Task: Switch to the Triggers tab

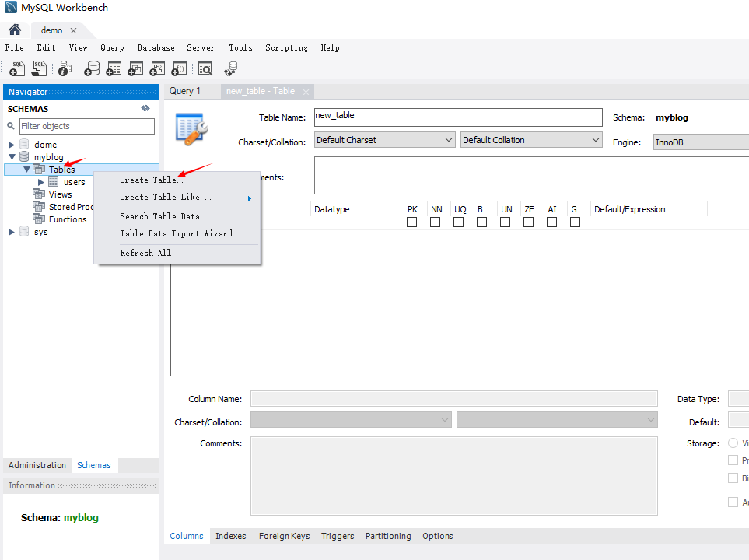Action: tap(338, 536)
